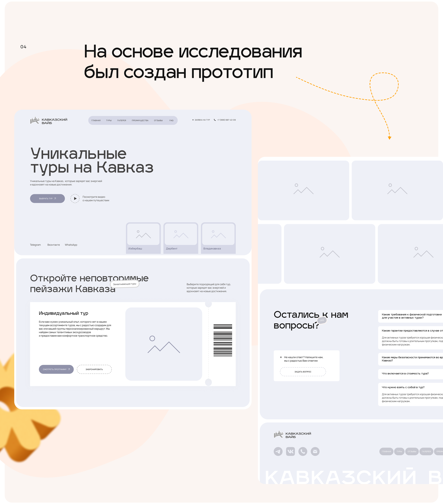Click the Telegram icon in footer
Image resolution: width=443 pixels, height=504 pixels.
[278, 451]
